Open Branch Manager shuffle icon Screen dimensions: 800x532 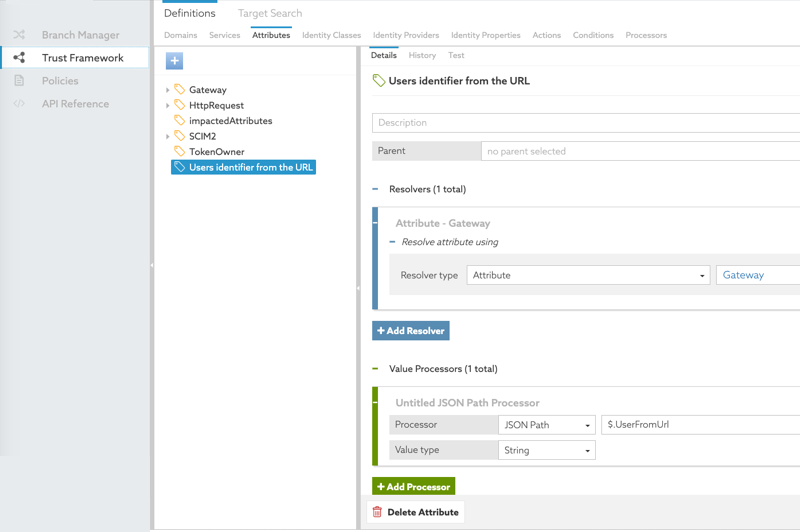(x=19, y=35)
